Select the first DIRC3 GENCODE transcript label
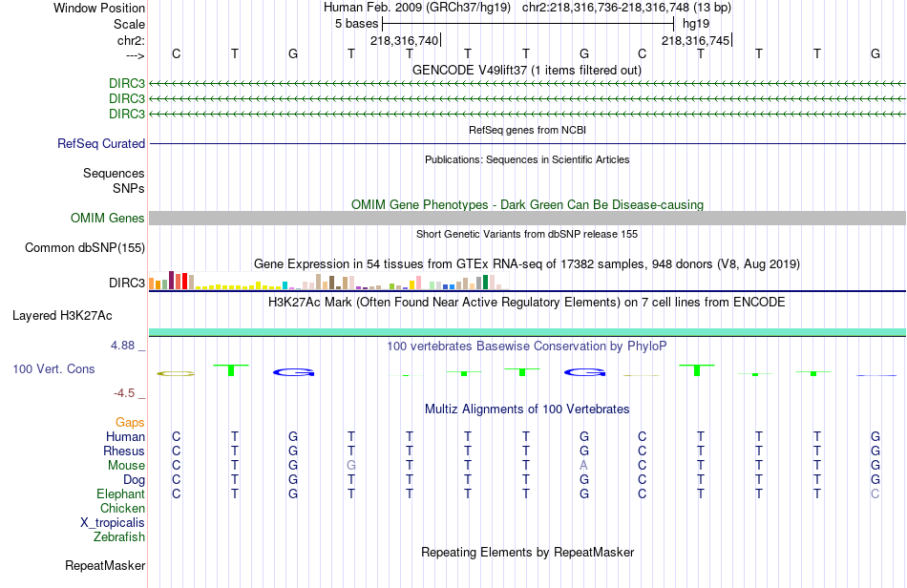The height and width of the screenshot is (588, 907). point(127,83)
